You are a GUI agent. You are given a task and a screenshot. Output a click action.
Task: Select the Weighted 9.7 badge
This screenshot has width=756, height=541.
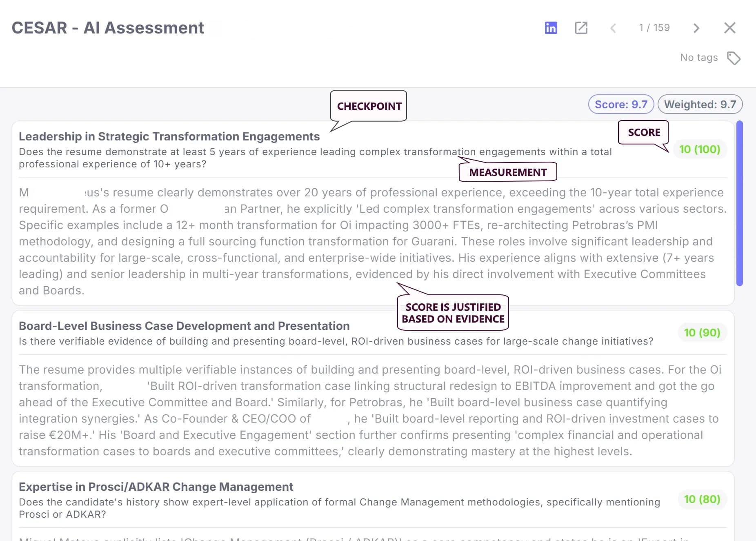tap(700, 104)
